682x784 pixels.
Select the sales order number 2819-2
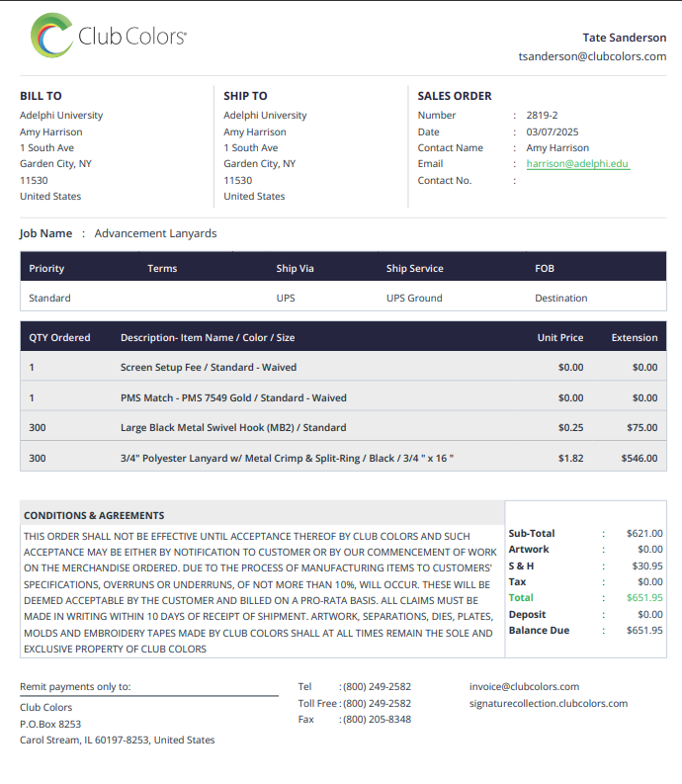pos(542,115)
